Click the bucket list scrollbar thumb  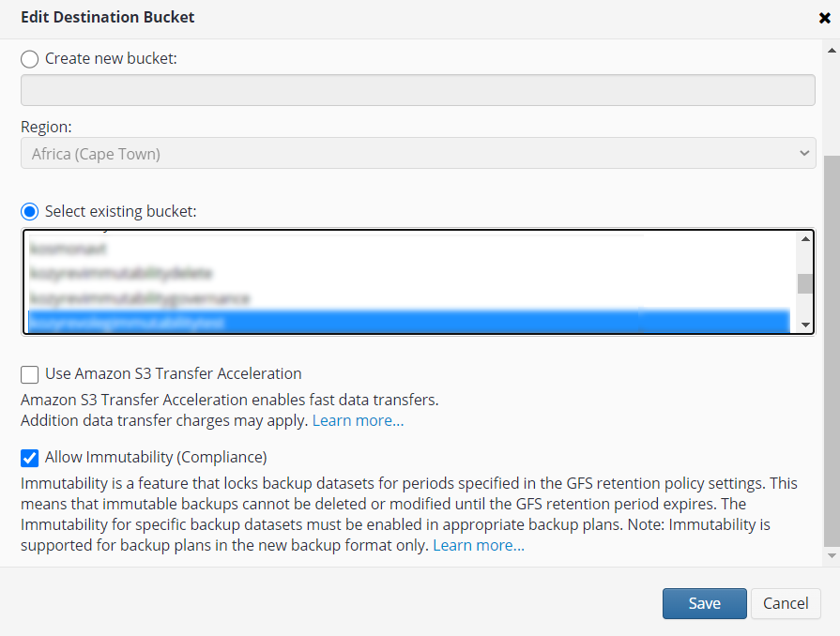coord(804,283)
